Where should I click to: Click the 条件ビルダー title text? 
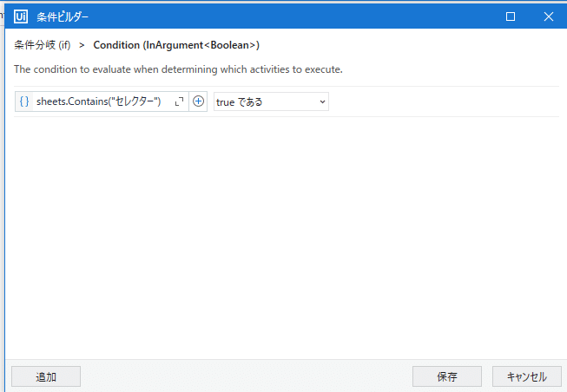point(63,17)
